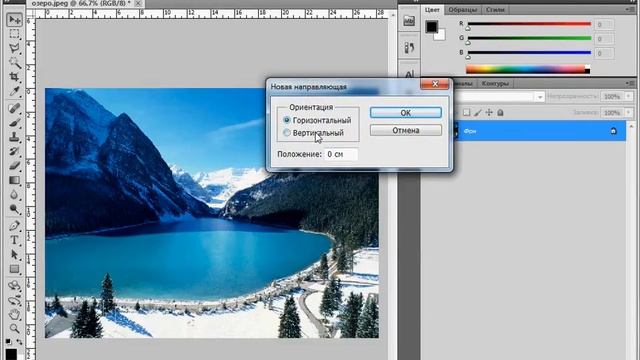Select the Pen tool
The image size is (640, 360).
click(x=14, y=226)
